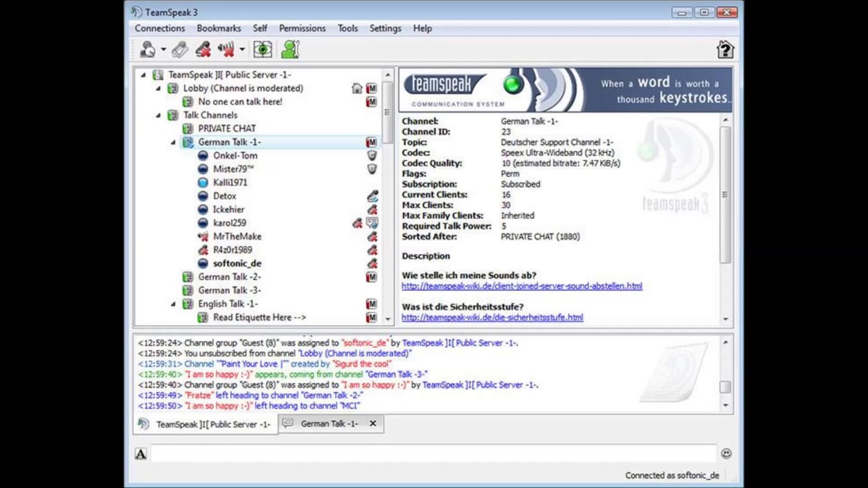The width and height of the screenshot is (868, 488).
Task: Click the Kalli1971 talking status icon
Action: pyautogui.click(x=203, y=182)
